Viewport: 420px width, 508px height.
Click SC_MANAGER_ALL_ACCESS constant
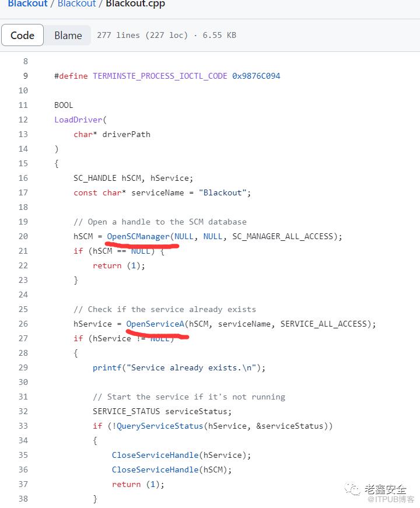(x=282, y=236)
